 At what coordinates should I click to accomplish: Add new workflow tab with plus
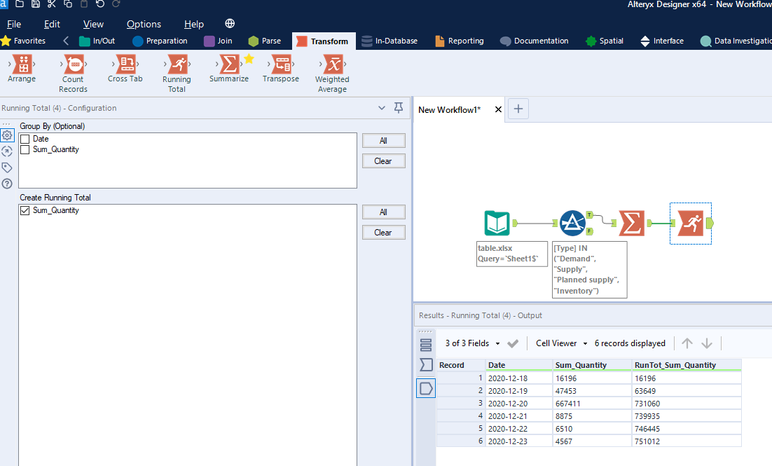point(519,109)
